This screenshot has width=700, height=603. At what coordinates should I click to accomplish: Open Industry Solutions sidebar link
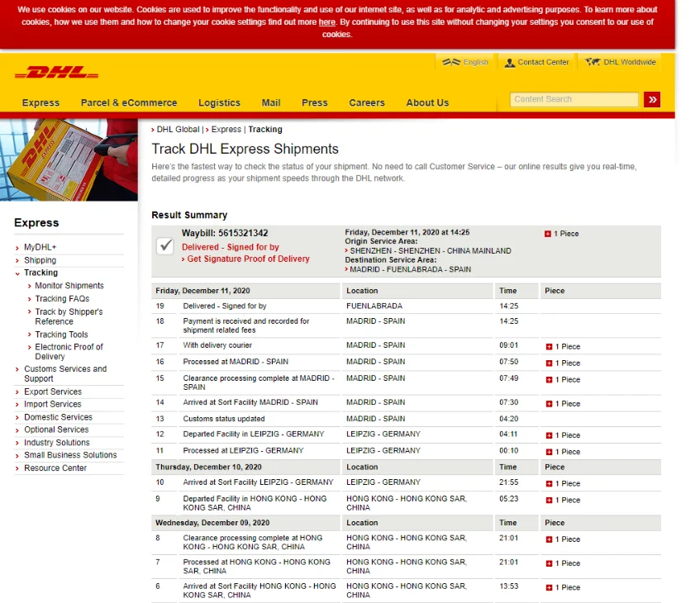57,443
